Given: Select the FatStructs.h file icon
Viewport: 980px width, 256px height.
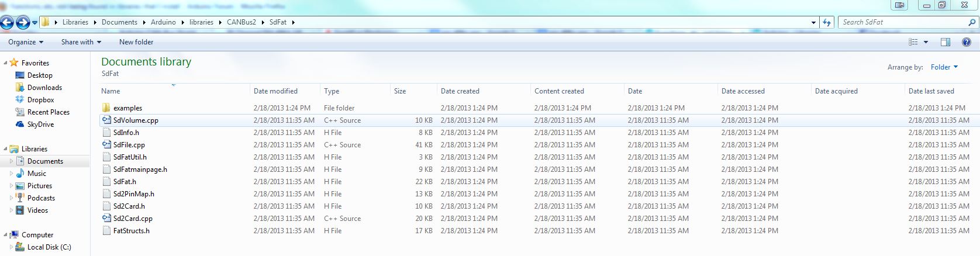Looking at the screenshot, I should tap(106, 231).
